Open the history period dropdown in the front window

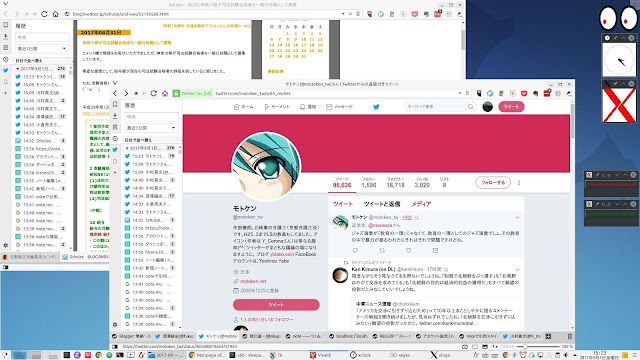click(x=151, y=128)
